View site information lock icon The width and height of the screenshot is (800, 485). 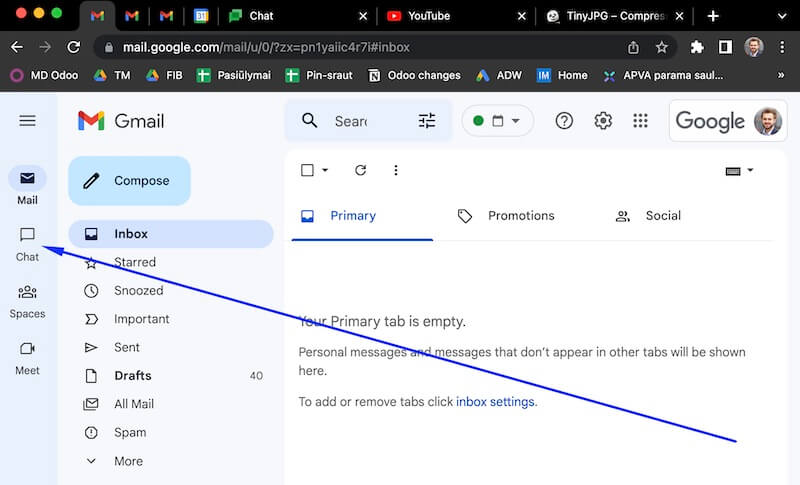tap(108, 47)
